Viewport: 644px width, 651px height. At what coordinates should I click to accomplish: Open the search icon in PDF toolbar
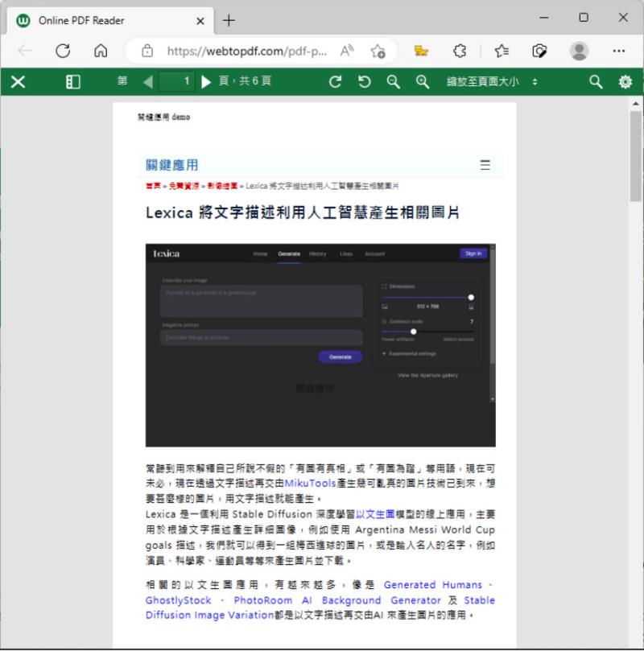pos(596,81)
